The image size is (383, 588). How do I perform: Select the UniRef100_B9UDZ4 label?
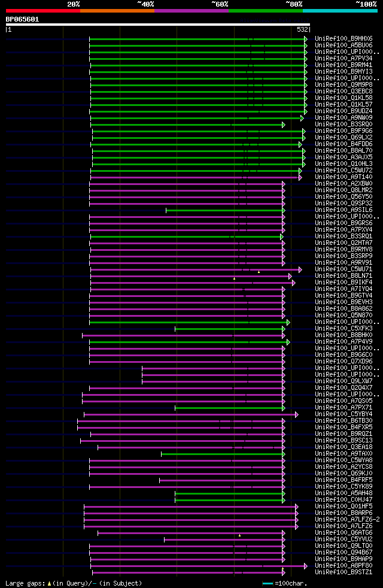pyautogui.click(x=344, y=111)
